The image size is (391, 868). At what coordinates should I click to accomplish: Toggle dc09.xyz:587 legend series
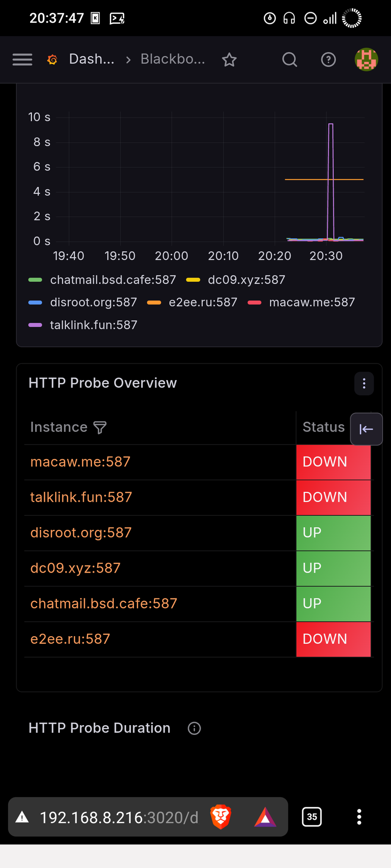[246, 280]
